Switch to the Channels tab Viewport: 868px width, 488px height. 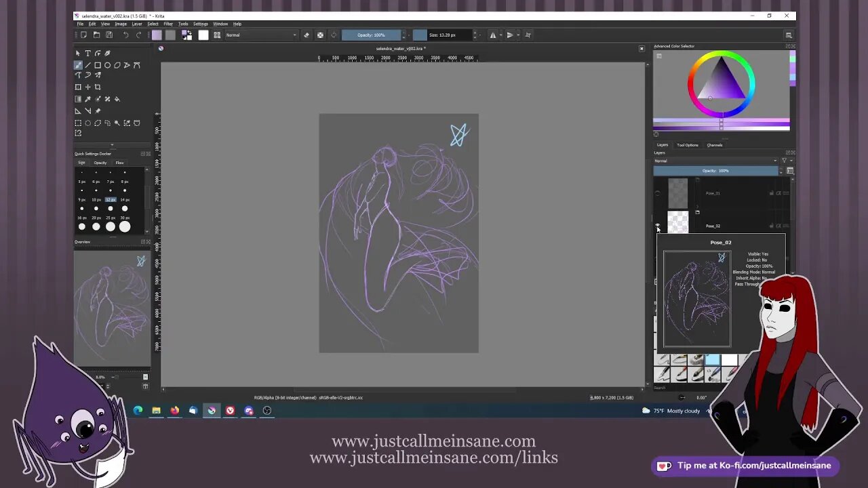[x=715, y=145]
